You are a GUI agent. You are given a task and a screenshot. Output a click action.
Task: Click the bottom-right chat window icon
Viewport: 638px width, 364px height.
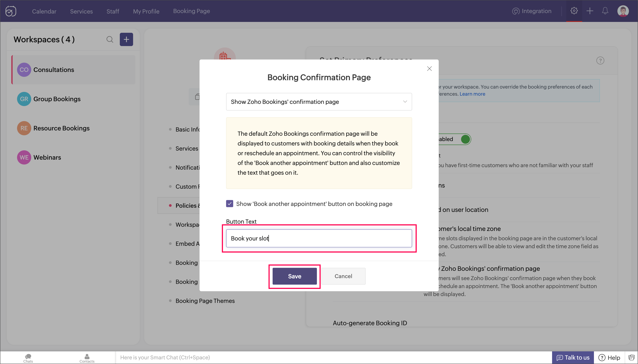click(x=631, y=358)
